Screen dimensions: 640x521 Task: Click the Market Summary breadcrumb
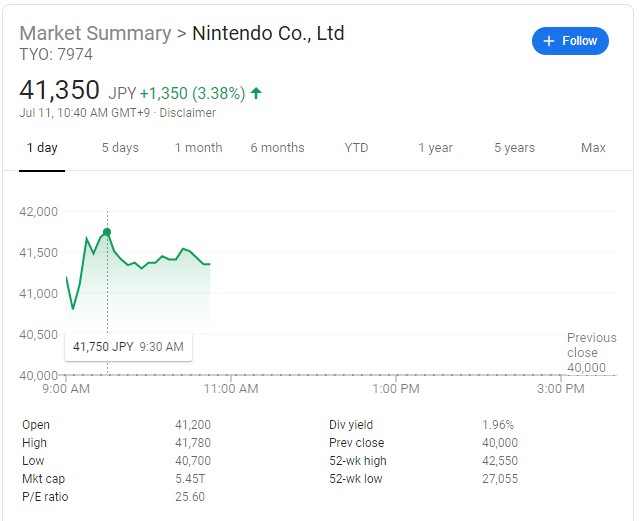point(96,33)
